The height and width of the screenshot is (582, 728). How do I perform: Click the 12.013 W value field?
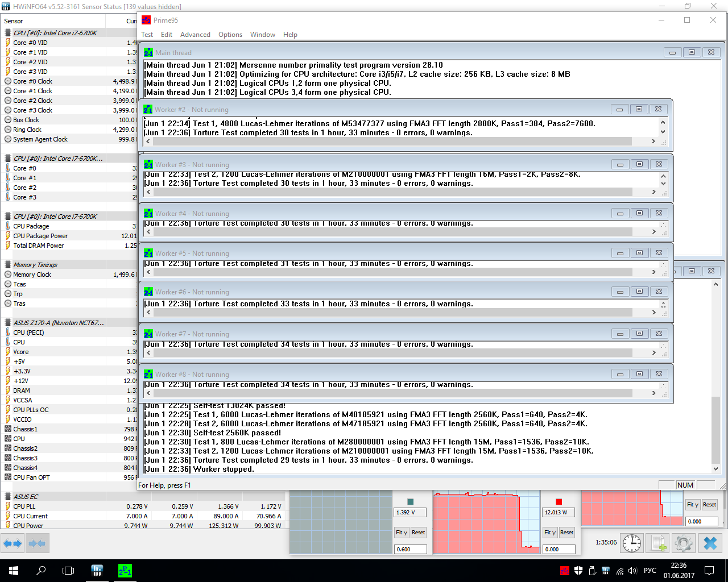point(559,513)
